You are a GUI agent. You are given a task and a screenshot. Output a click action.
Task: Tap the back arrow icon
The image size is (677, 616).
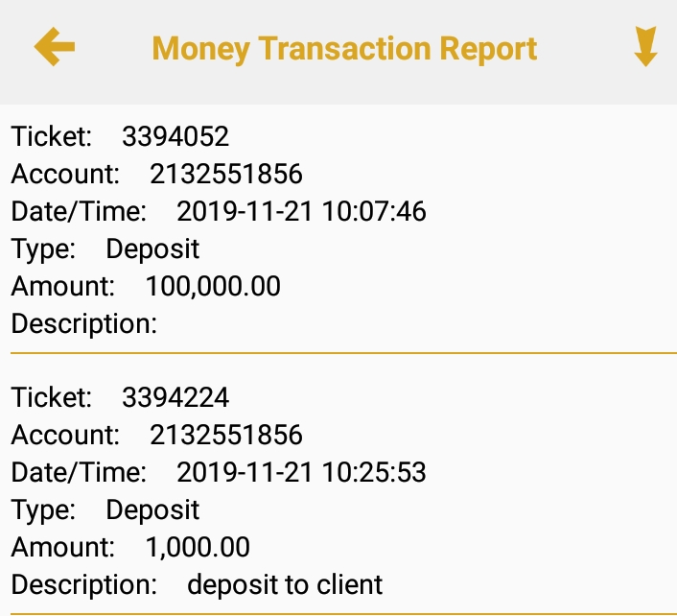pos(55,47)
